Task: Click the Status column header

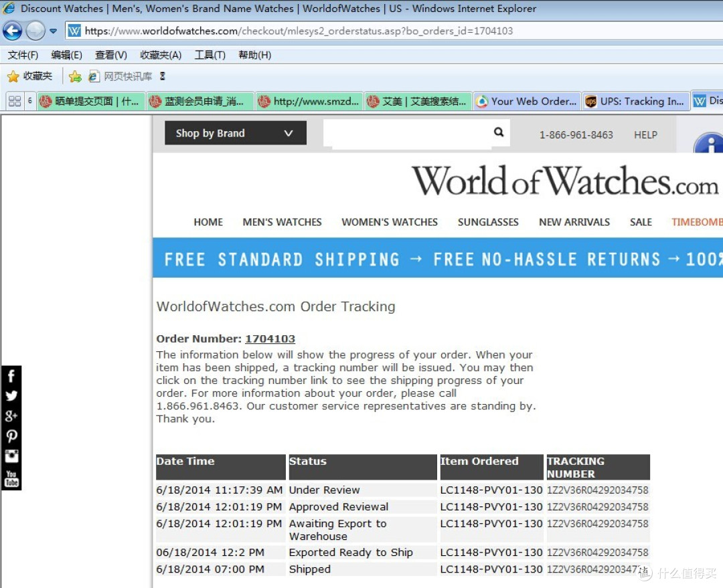Action: [362, 467]
